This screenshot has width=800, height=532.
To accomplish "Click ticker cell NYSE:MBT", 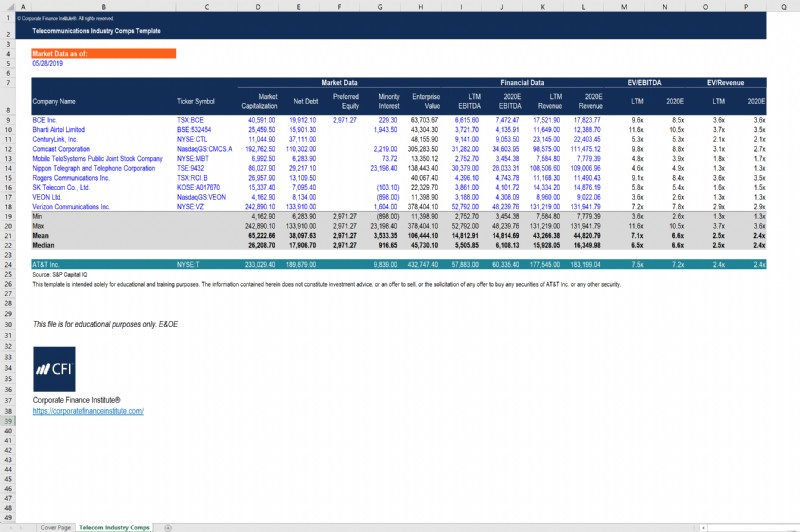I will click(193, 159).
